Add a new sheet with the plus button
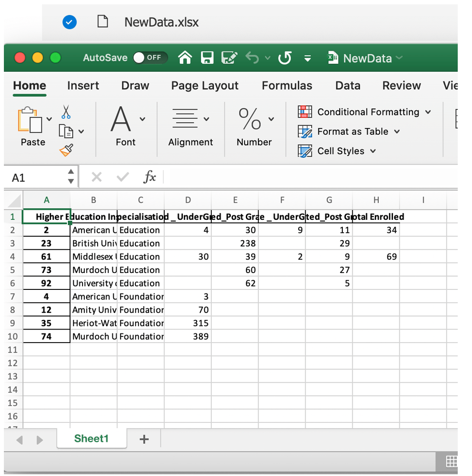The image size is (472, 476). [144, 440]
